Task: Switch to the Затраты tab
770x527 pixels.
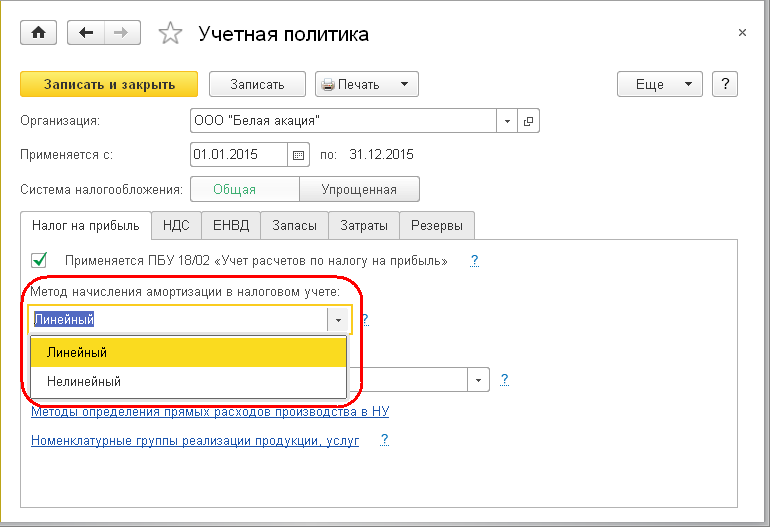Action: (x=364, y=225)
